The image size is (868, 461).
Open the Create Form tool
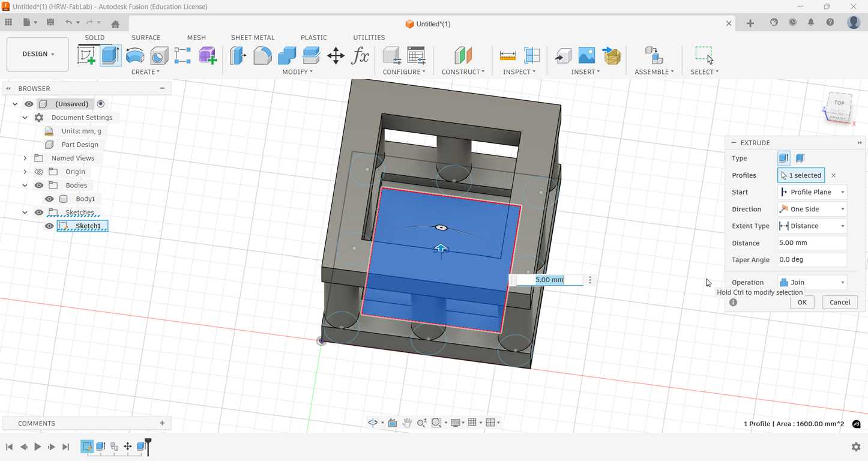click(207, 56)
